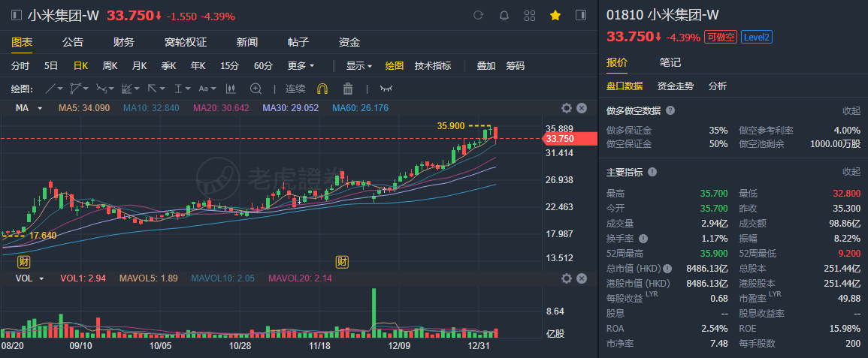This screenshot has width=868, height=358.
Task: Toggle the magnet snap icon
Action: [x=322, y=89]
